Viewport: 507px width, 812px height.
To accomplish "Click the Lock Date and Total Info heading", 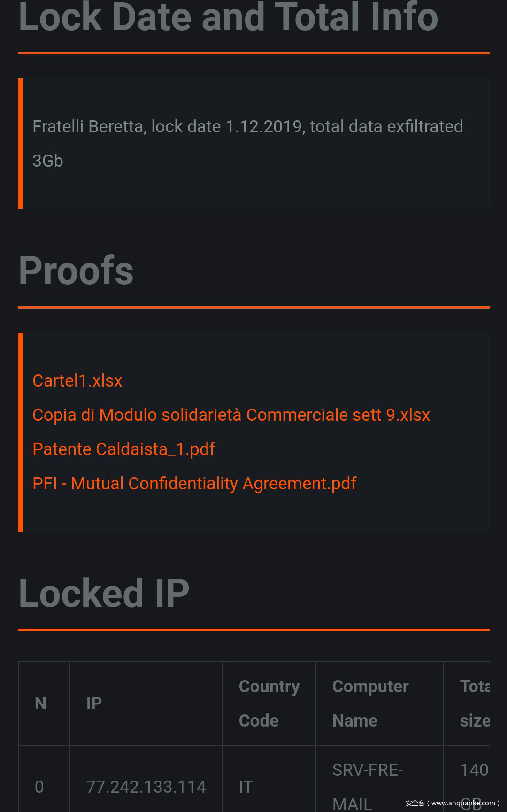I will point(228,17).
